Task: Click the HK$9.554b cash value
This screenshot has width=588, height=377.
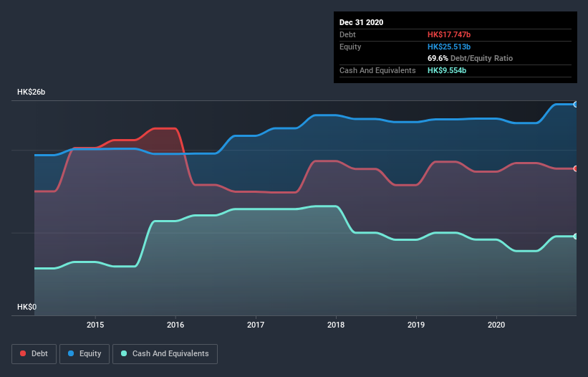Action: (x=447, y=70)
